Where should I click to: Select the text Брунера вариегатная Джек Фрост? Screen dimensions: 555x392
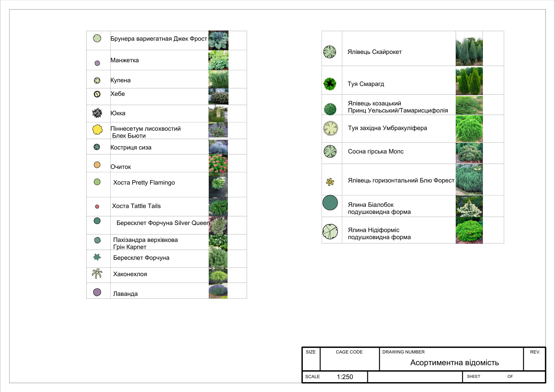click(159, 39)
